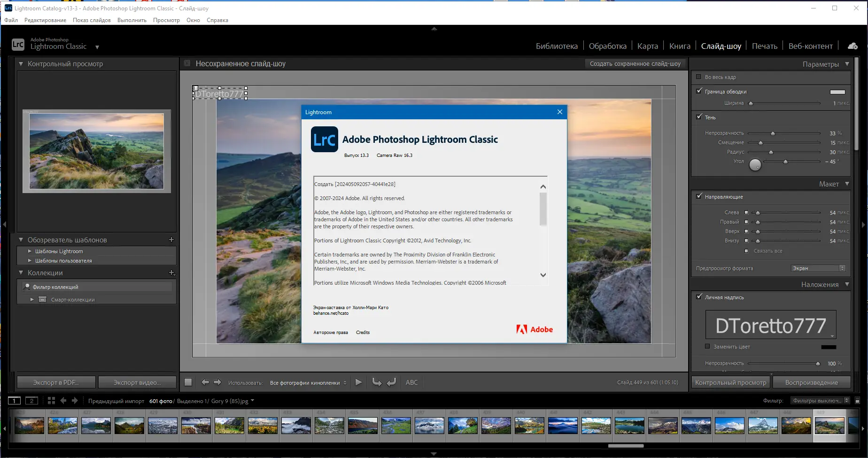868x458 pixels.
Task: Collapse the 'Наложения' panel
Action: pyautogui.click(x=847, y=284)
